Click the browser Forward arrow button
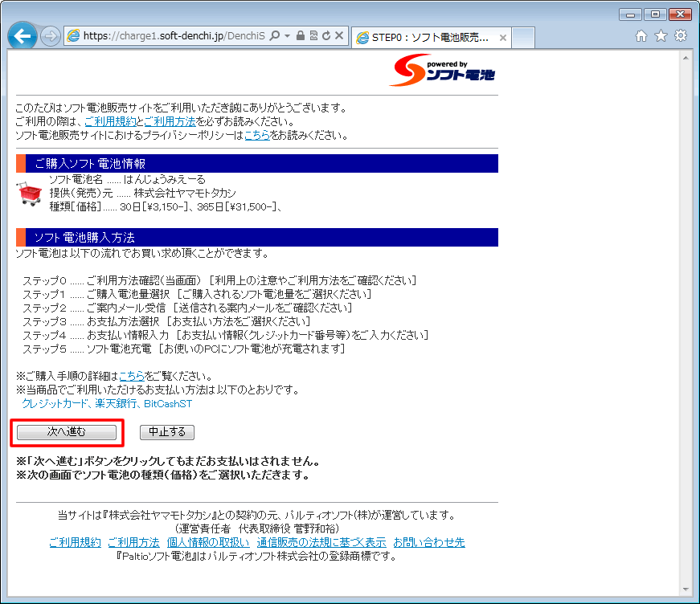The height and width of the screenshot is (604, 700). click(50, 37)
